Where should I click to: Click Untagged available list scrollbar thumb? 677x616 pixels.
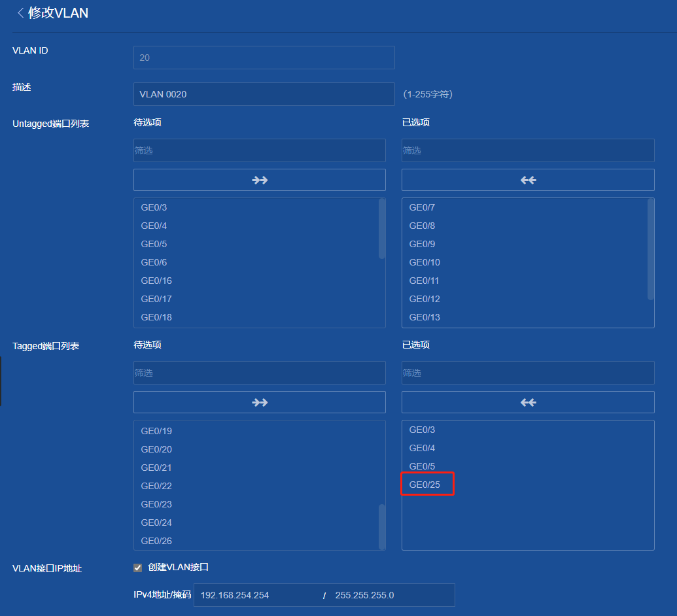point(382,228)
